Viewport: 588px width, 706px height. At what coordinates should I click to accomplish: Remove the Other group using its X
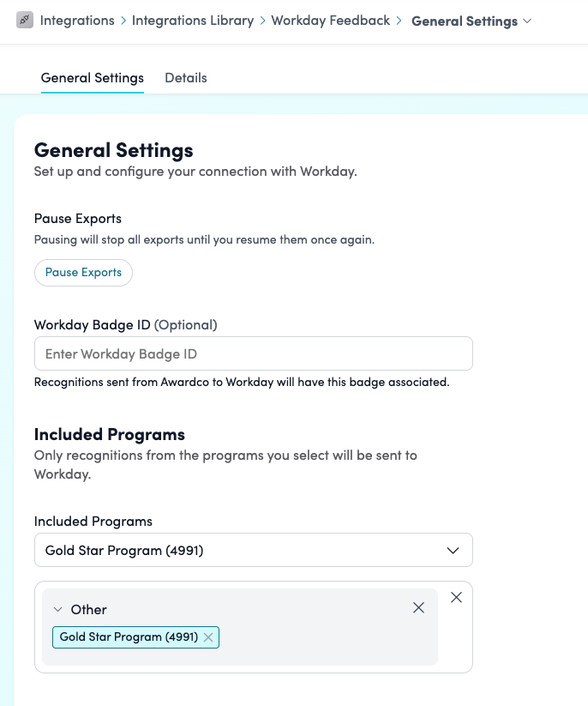[418, 607]
